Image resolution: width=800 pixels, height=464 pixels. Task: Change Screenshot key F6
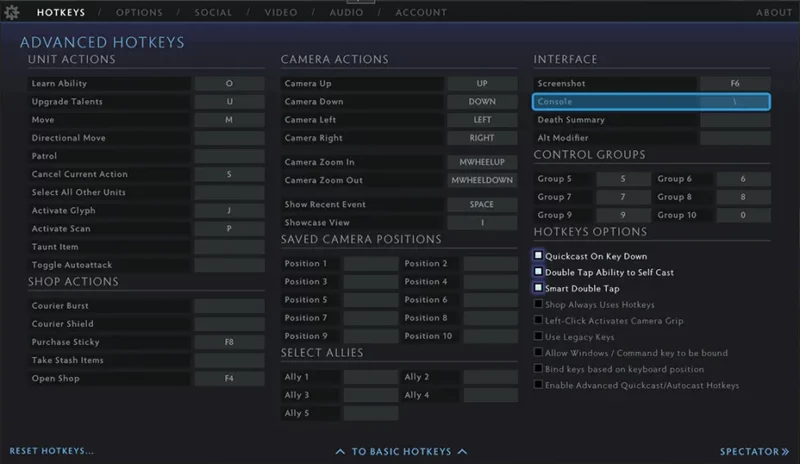tap(735, 83)
